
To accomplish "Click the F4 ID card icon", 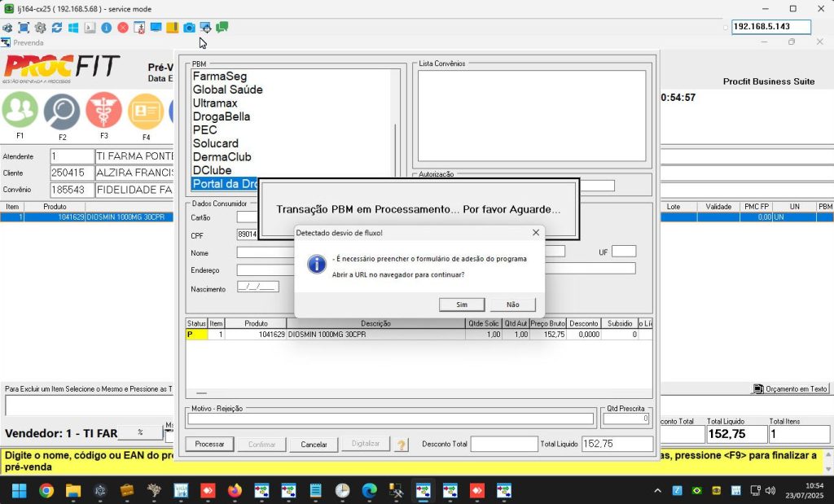I will (146, 112).
